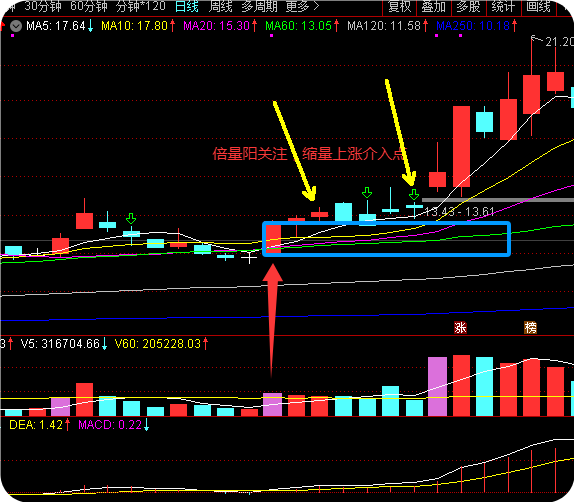
Task: Open the 复权 adjustment menu
Action: (x=400, y=7)
